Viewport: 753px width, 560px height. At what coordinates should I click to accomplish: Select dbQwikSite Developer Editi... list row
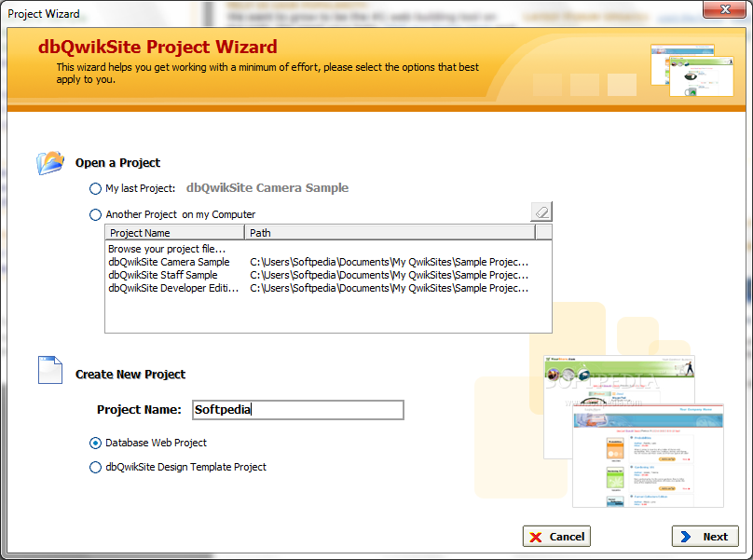pos(173,288)
